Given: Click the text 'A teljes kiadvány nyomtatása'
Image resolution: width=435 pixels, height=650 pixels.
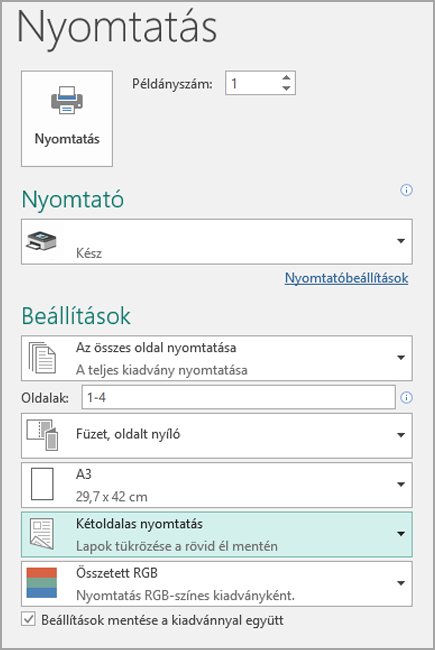Looking at the screenshot, I should [x=162, y=370].
